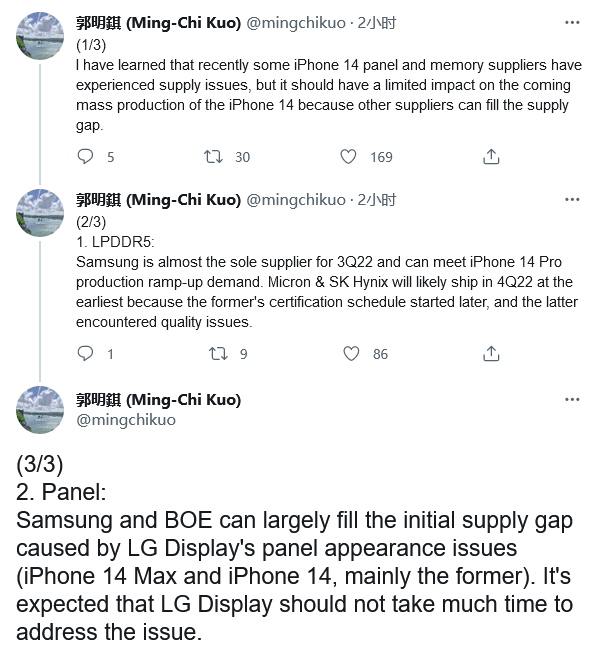Reply to the (1/3) iPhone 14 tweet
598x646 pixels.
85,157
